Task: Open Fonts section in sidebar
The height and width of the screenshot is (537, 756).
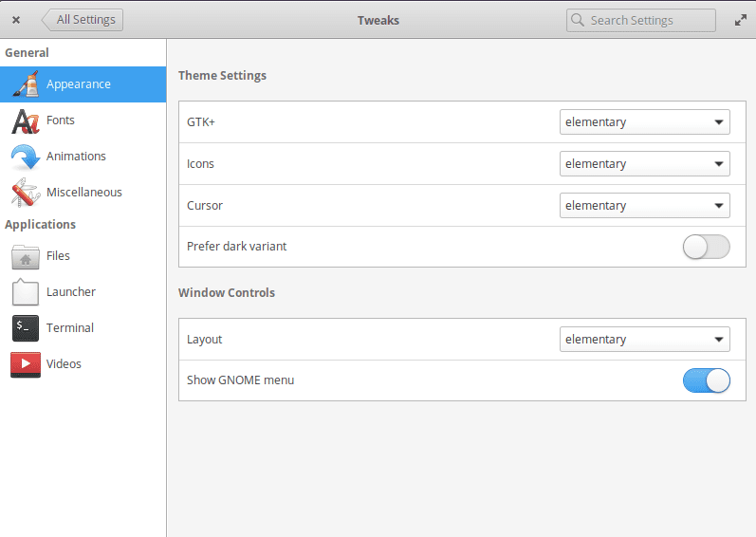Action: (83, 120)
